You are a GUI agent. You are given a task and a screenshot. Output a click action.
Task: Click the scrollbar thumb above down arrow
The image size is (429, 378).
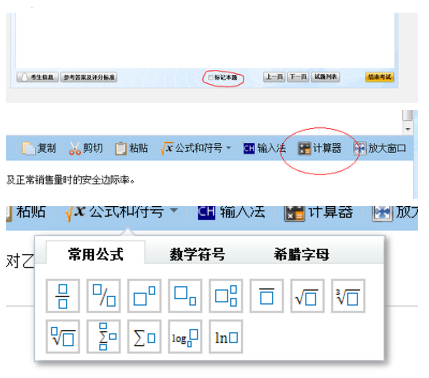(408, 115)
